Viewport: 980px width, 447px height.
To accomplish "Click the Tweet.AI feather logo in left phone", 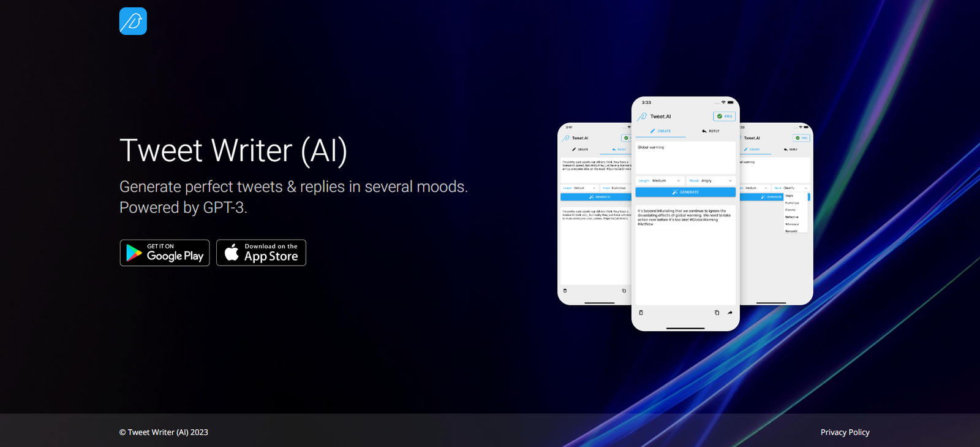I will click(x=566, y=138).
